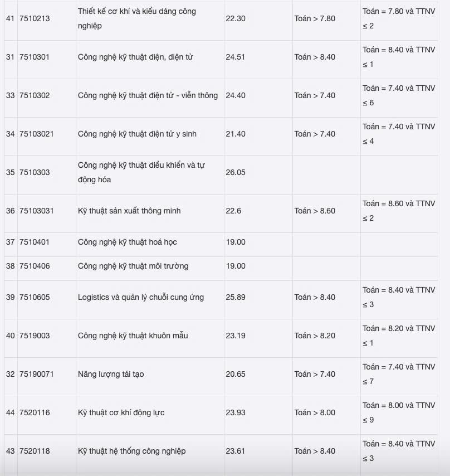Select the Thiết kế cơ khí và kiểu dáng công nghiệp row
Image resolution: width=450 pixels, height=476 pixels.
point(137,18)
